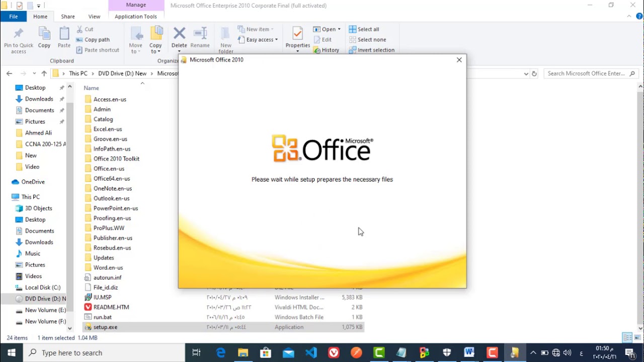Select Music in navigation pane
Image resolution: width=644 pixels, height=362 pixels.
tap(33, 253)
